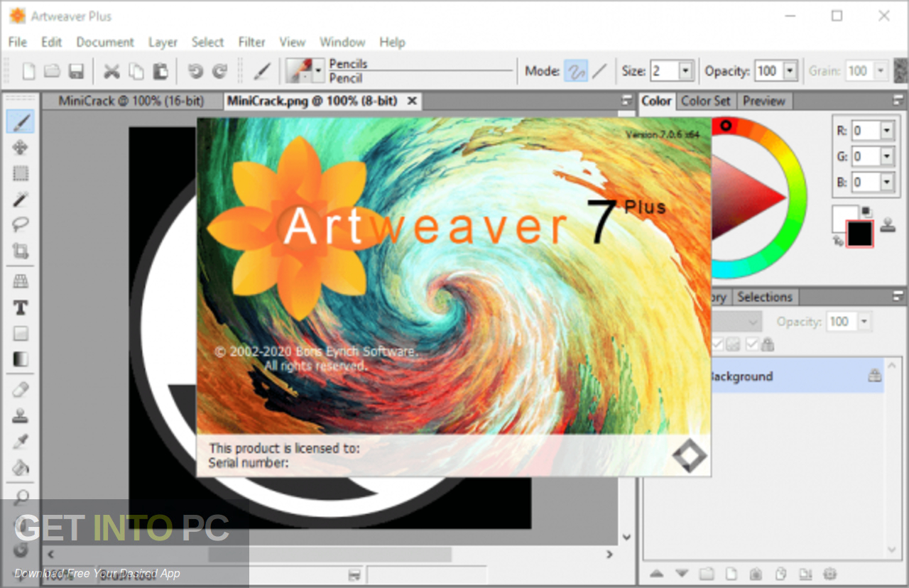The image size is (909, 588).
Task: Select the Magic Wand tool
Action: coord(21,199)
